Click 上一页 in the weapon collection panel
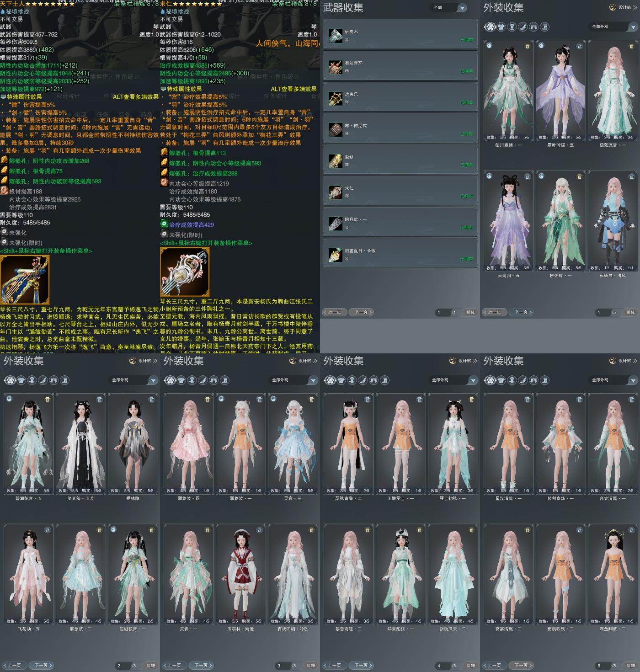This screenshot has width=640, height=672. (334, 312)
